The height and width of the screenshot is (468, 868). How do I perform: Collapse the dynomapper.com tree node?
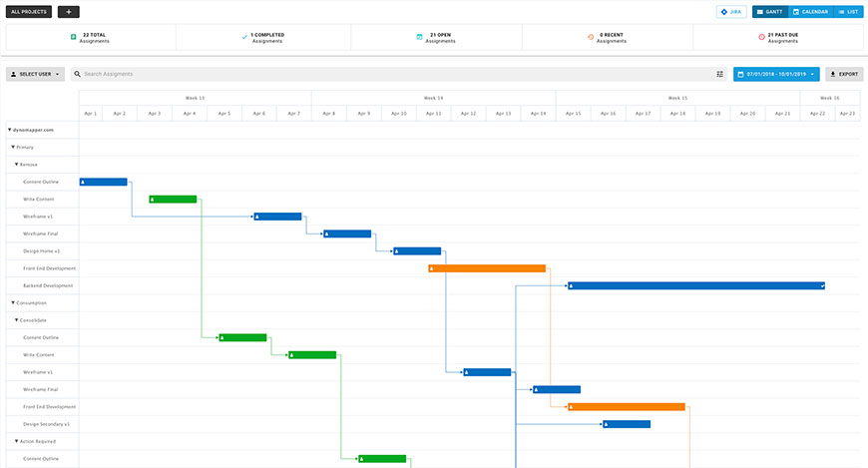point(10,130)
